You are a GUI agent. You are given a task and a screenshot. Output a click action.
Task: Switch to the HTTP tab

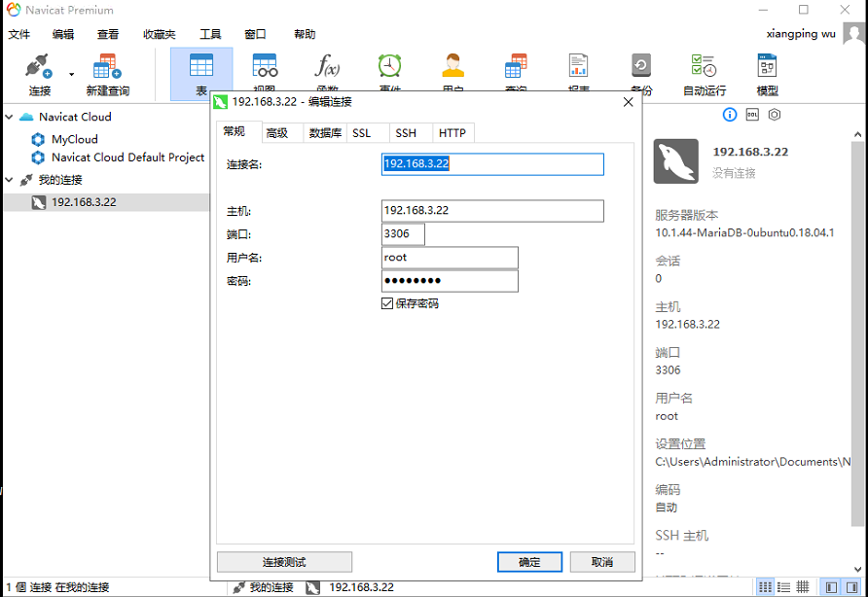coord(452,133)
